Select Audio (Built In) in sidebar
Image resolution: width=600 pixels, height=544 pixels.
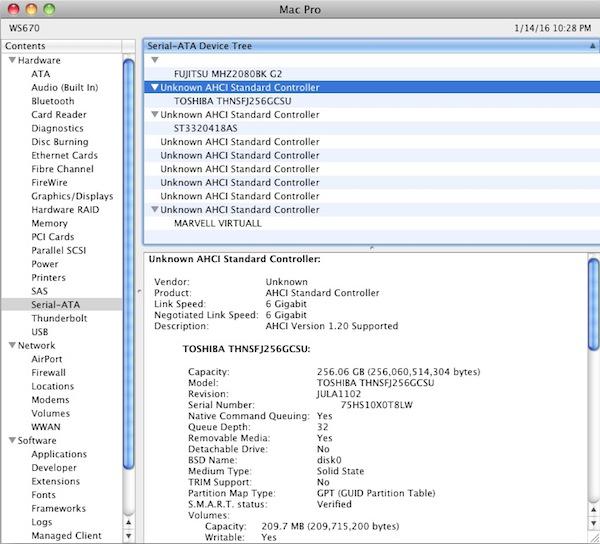(65, 88)
